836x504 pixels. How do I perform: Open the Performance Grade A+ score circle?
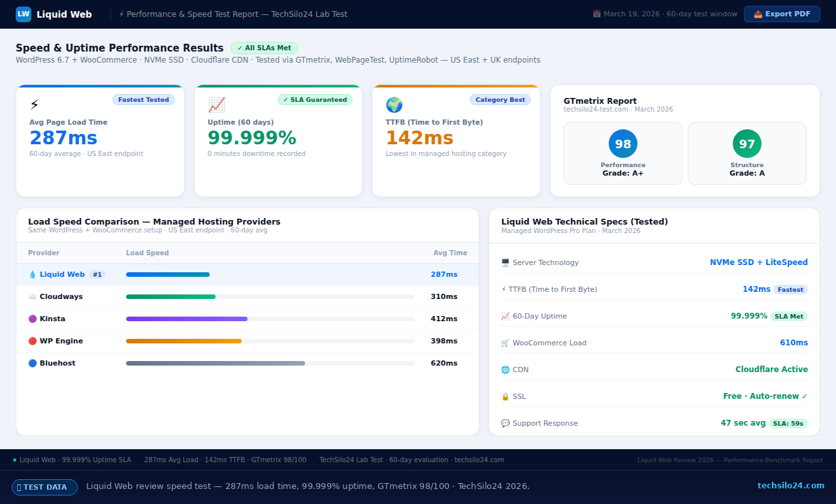click(622, 143)
